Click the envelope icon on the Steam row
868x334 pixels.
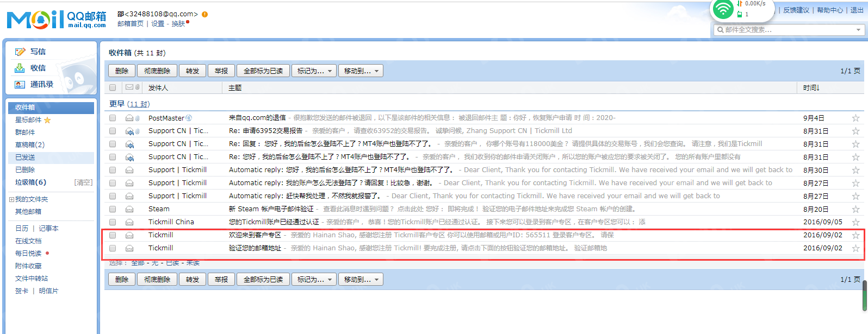[129, 209]
